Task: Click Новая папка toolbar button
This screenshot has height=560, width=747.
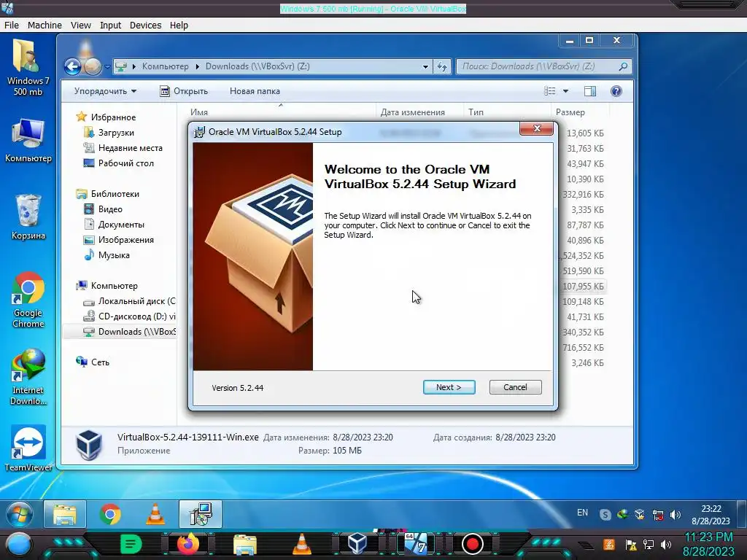Action: click(x=255, y=91)
